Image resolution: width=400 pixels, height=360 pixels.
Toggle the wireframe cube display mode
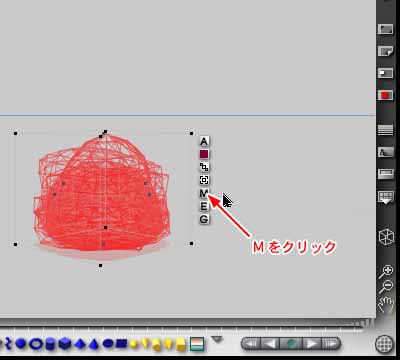(x=386, y=236)
